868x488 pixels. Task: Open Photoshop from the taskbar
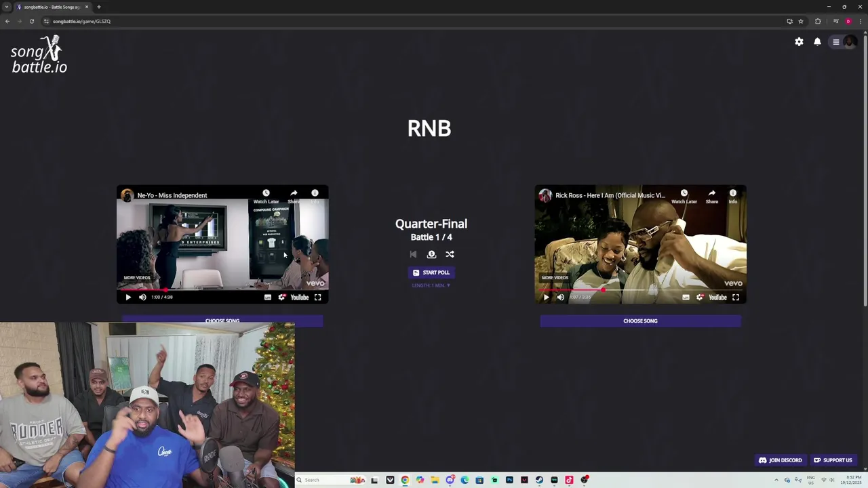click(x=509, y=480)
